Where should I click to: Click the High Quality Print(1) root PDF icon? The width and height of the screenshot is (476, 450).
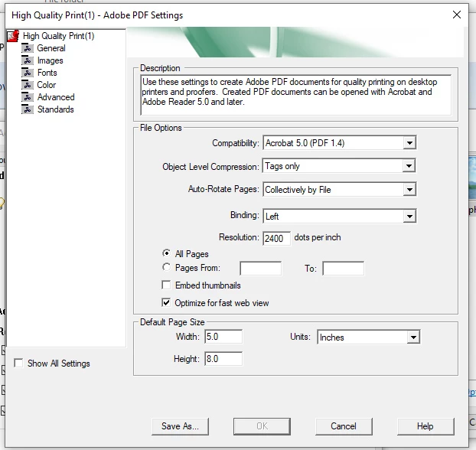point(13,36)
